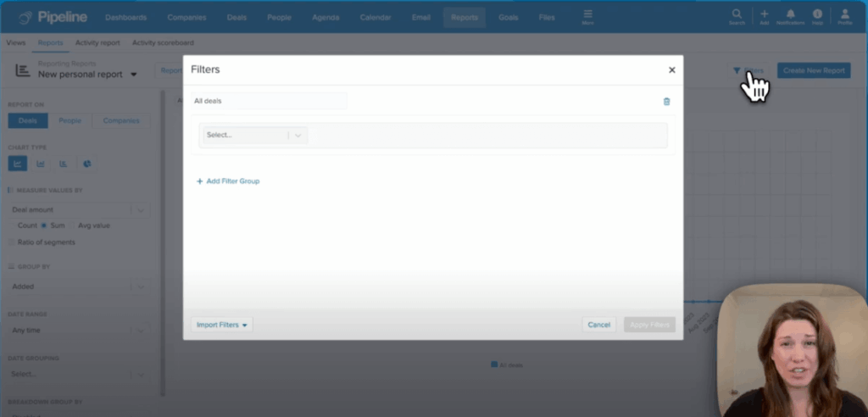
Task: Select the pie chart type icon
Action: coord(87,164)
